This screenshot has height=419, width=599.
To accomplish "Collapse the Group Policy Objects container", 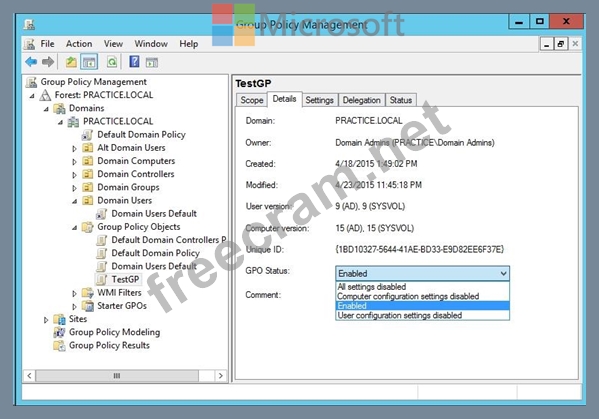I will pyautogui.click(x=74, y=228).
